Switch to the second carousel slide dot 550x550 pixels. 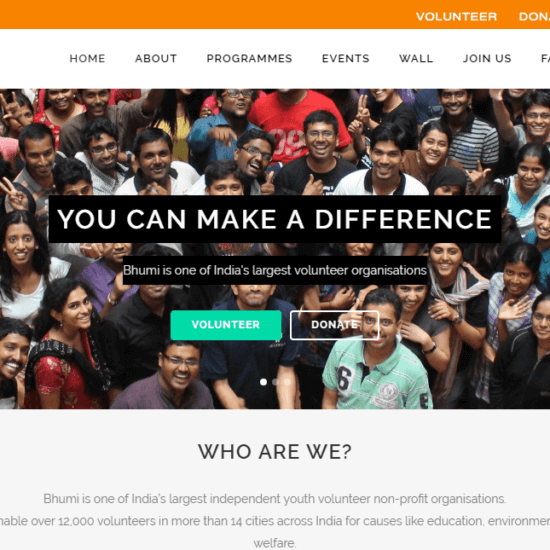coord(275,382)
